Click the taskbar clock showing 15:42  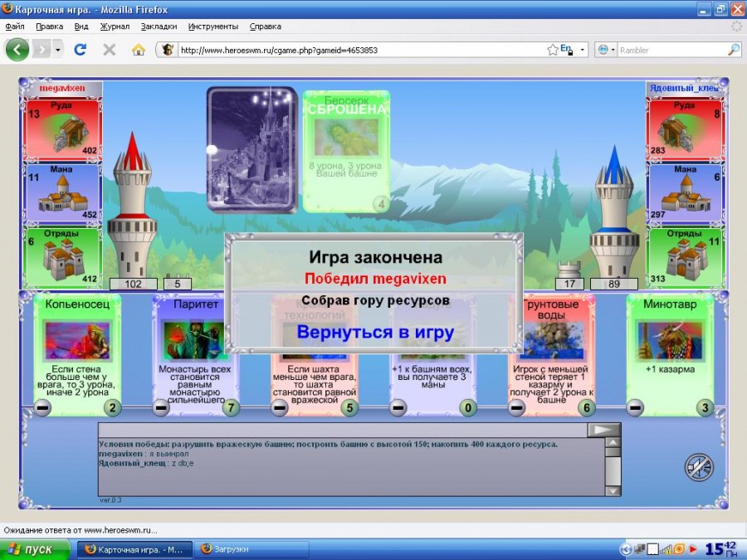720,549
